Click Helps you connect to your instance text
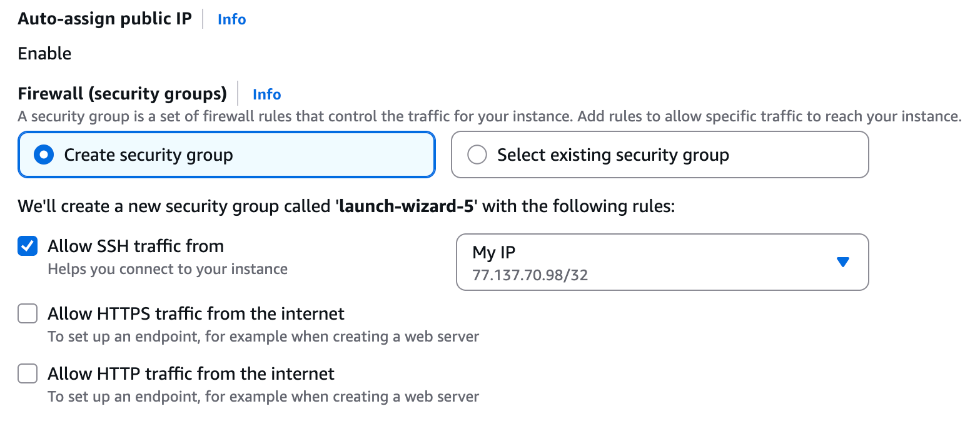The image size is (980, 421). tap(167, 269)
